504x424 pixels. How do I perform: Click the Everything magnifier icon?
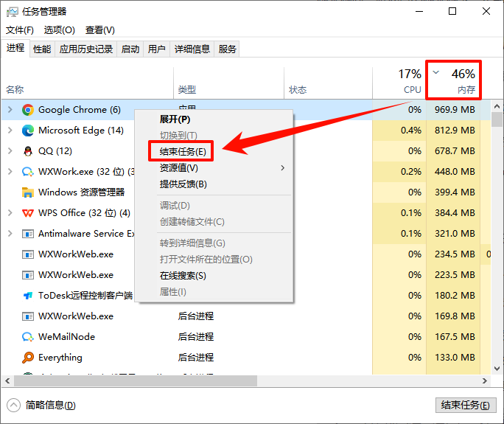coord(28,358)
